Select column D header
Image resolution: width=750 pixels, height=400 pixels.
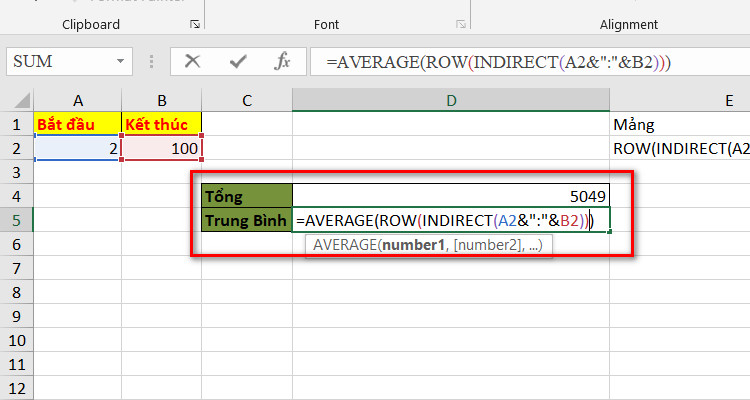451,100
